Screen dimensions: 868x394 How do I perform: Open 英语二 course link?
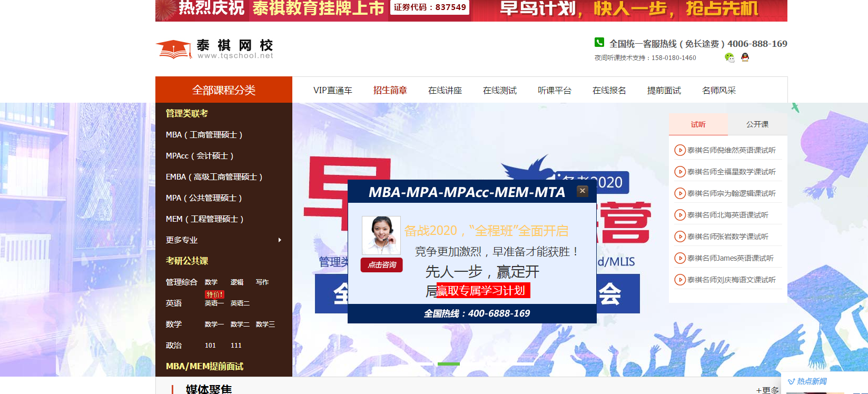pos(240,303)
